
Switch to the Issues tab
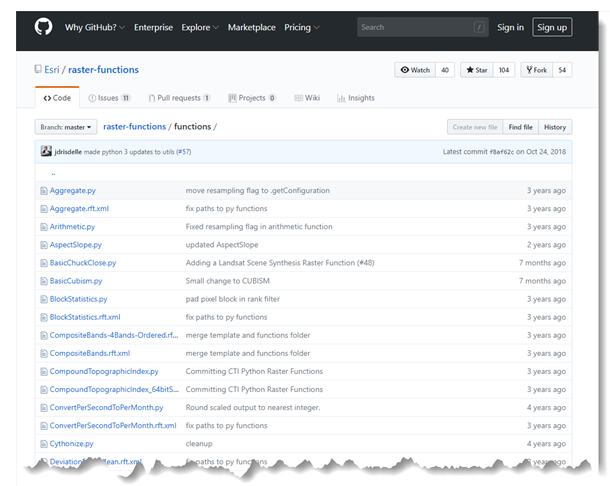[109, 98]
